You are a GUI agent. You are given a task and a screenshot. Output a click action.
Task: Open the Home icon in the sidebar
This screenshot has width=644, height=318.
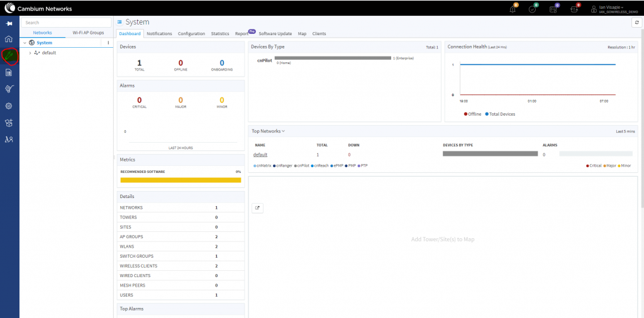(9, 40)
